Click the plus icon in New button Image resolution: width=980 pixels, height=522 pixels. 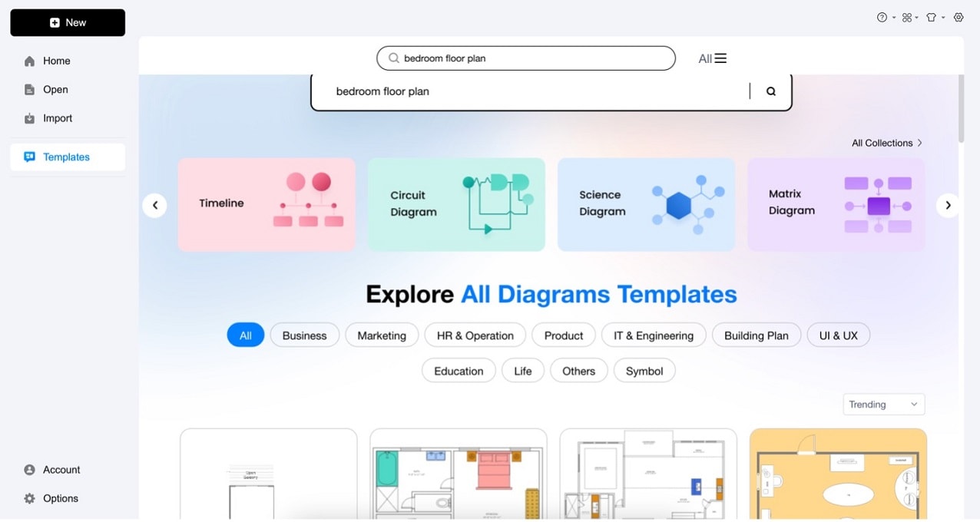click(55, 23)
